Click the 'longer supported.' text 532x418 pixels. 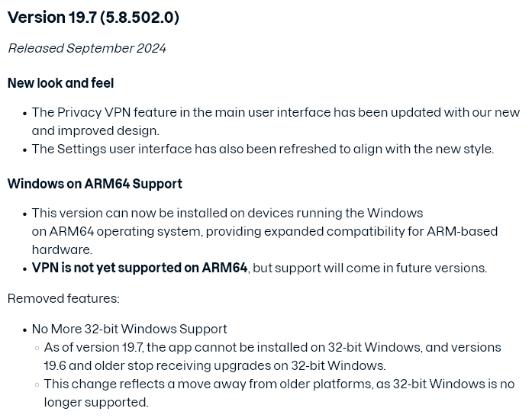pos(96,402)
